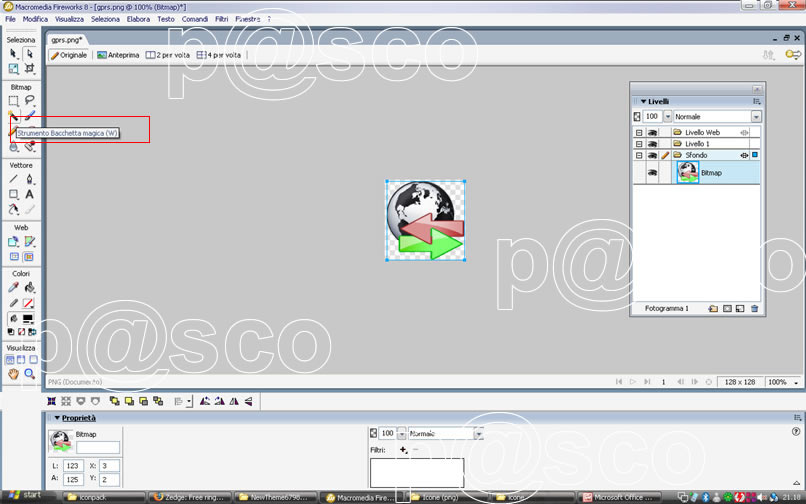
Task: Switch to the Anteprima tab
Action: tap(118, 55)
